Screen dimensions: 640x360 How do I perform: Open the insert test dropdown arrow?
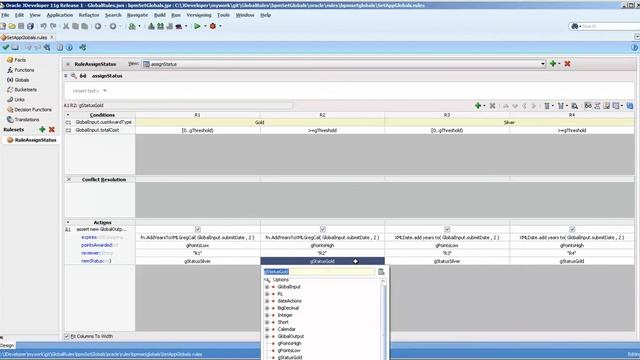(105, 91)
